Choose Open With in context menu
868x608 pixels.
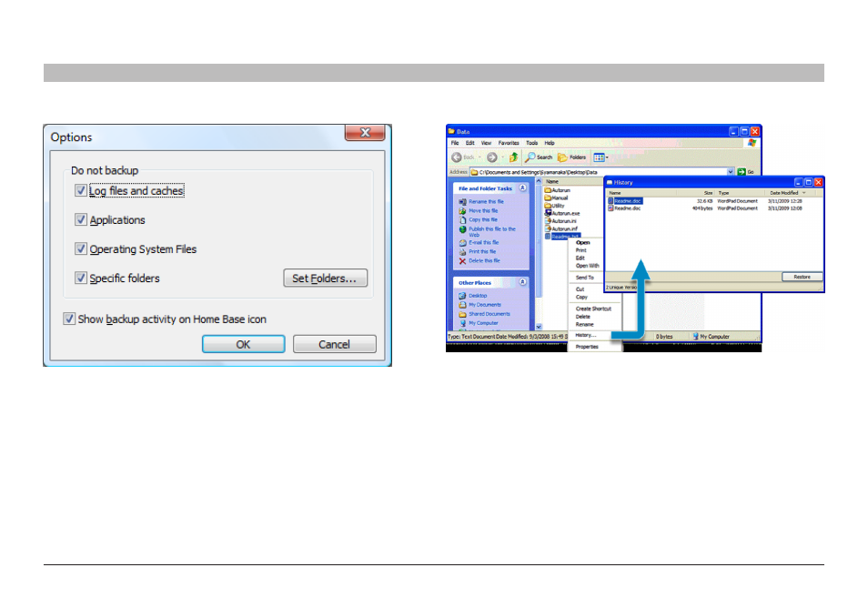point(588,266)
